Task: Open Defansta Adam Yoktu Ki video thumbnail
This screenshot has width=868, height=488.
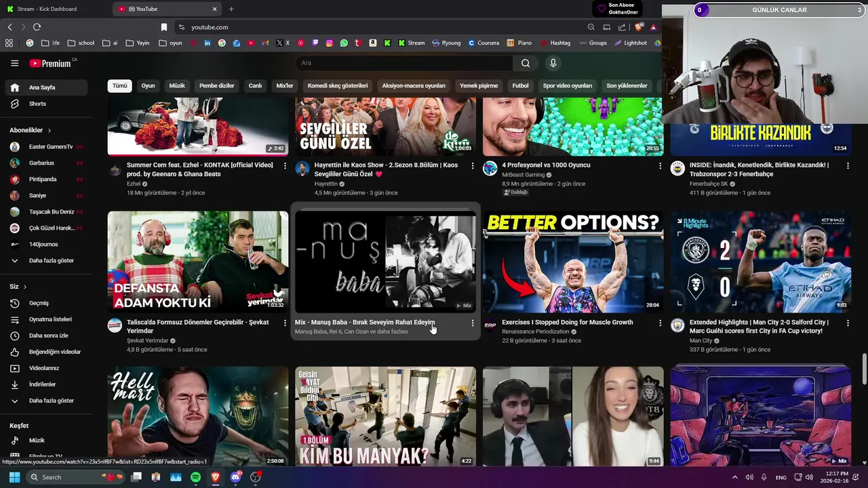Action: [x=198, y=262]
